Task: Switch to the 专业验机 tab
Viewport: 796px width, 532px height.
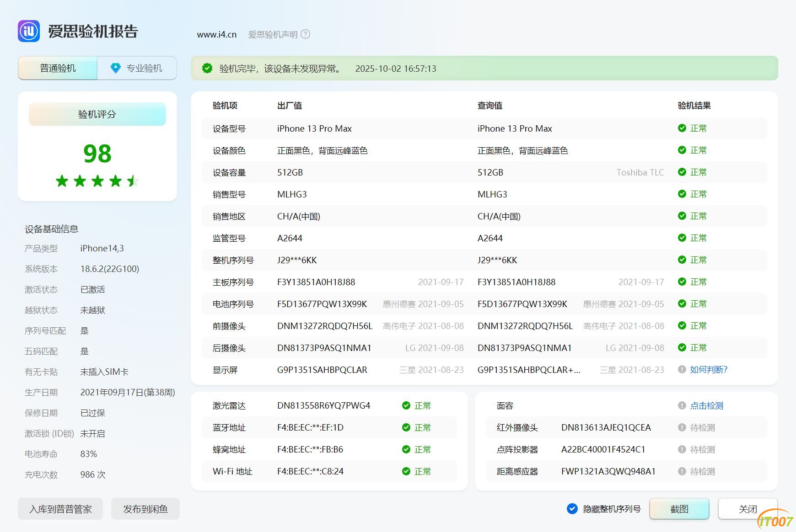Action: [x=137, y=68]
